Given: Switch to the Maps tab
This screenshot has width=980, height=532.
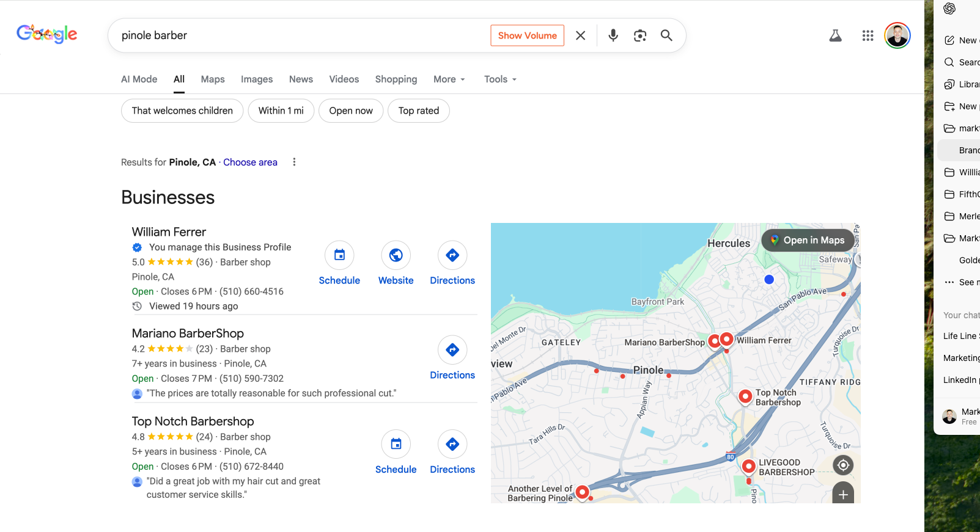Looking at the screenshot, I should point(213,79).
